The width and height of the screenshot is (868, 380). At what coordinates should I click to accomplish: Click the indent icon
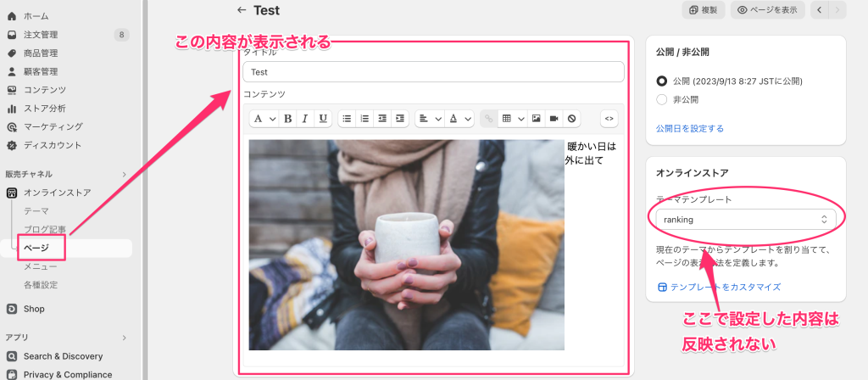tap(400, 119)
